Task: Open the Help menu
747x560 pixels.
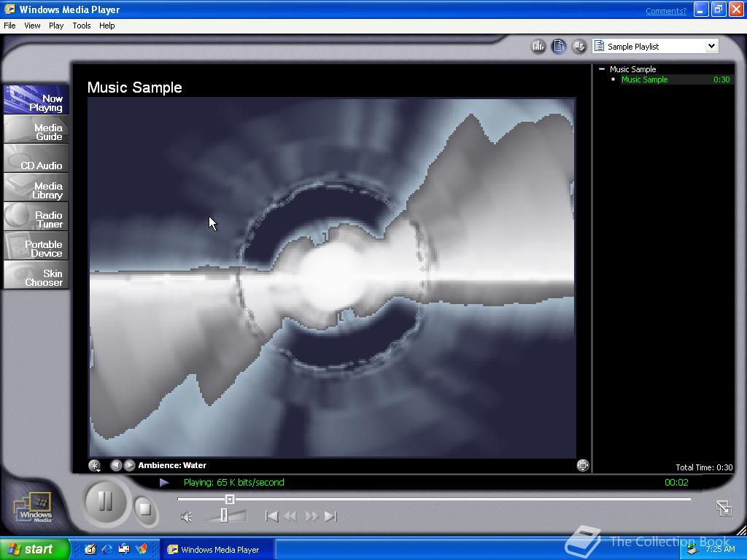Action: 107,26
